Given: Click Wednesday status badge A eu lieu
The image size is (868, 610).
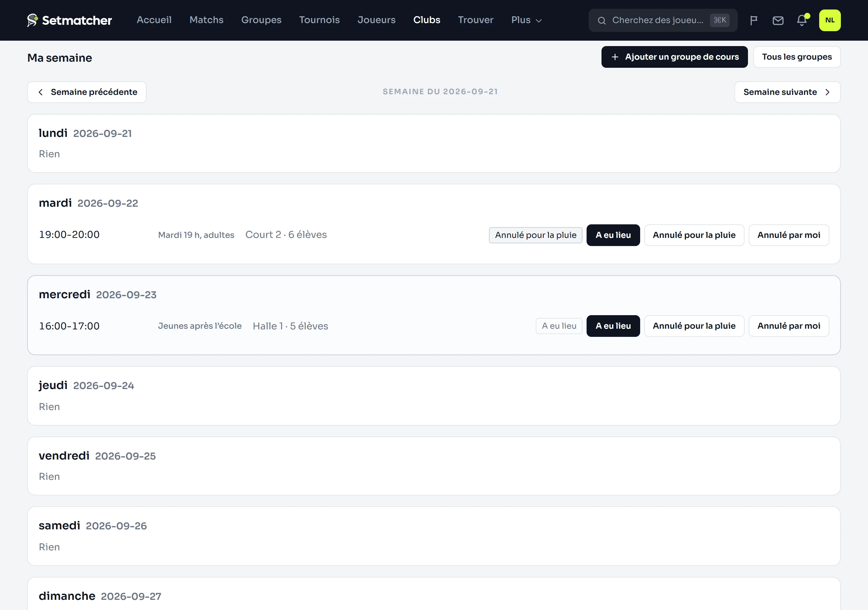Looking at the screenshot, I should click(x=559, y=326).
